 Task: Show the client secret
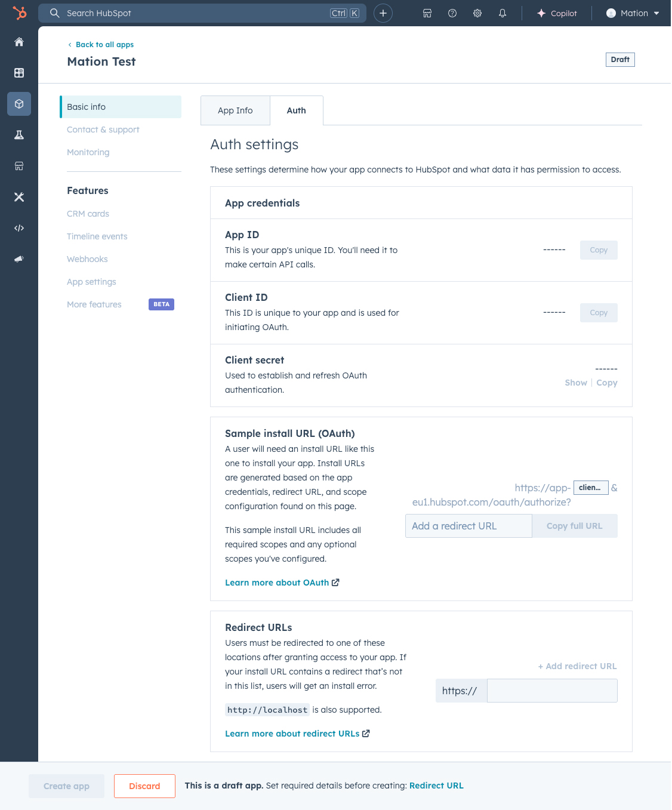point(576,383)
